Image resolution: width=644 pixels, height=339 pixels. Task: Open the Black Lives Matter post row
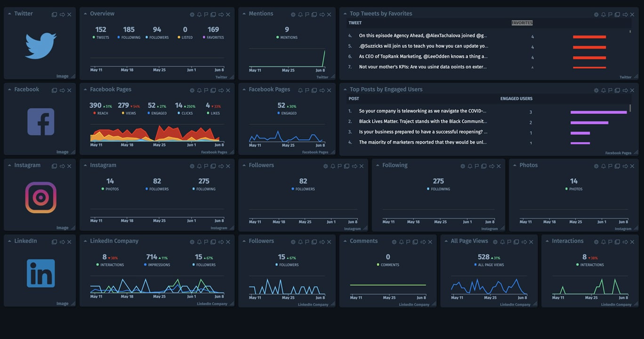tap(422, 122)
